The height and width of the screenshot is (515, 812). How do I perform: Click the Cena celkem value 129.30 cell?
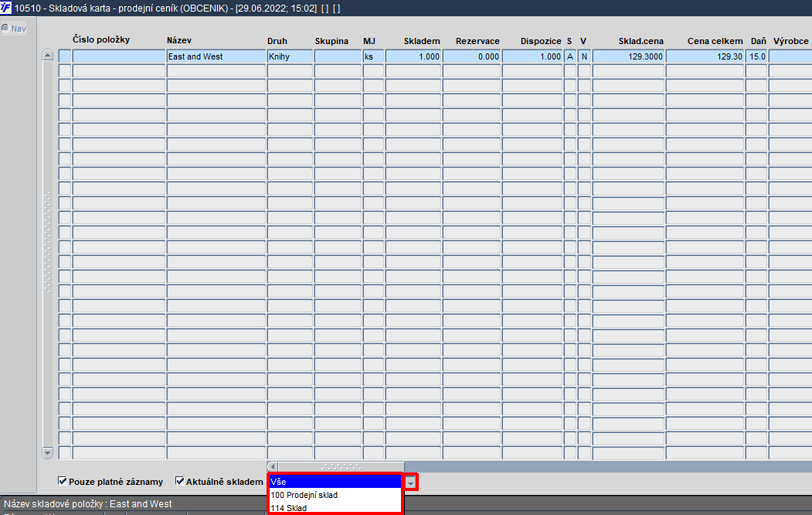coord(705,56)
